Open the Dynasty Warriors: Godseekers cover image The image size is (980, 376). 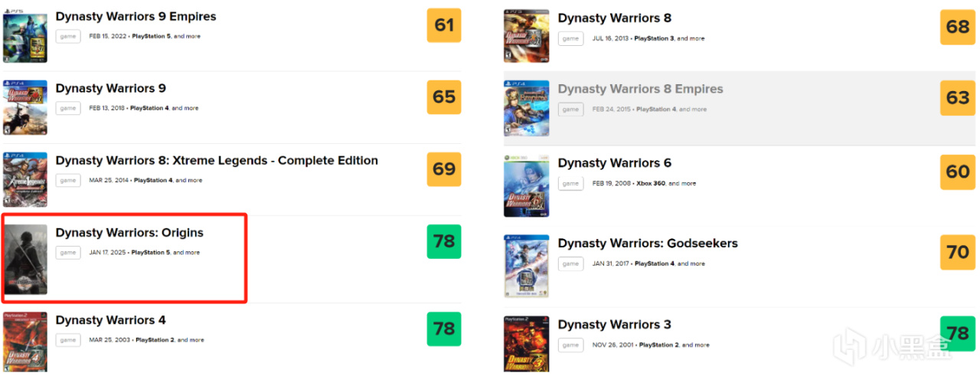[527, 266]
